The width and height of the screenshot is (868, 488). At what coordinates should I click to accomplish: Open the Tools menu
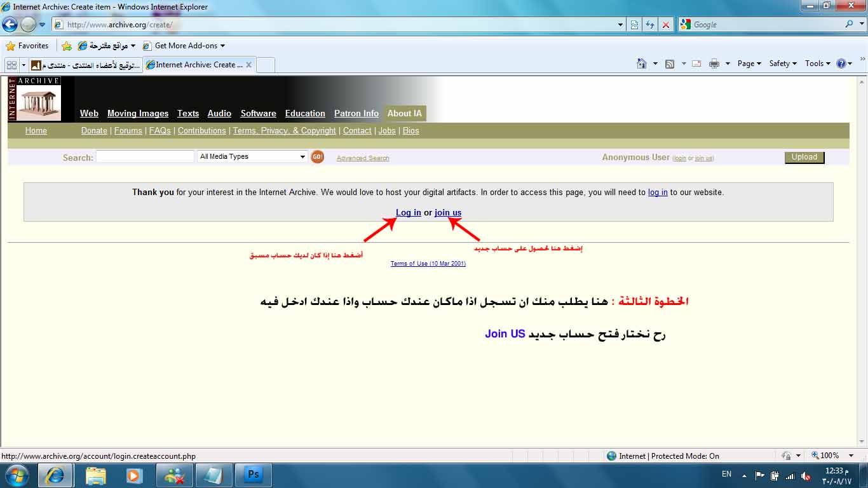click(817, 64)
